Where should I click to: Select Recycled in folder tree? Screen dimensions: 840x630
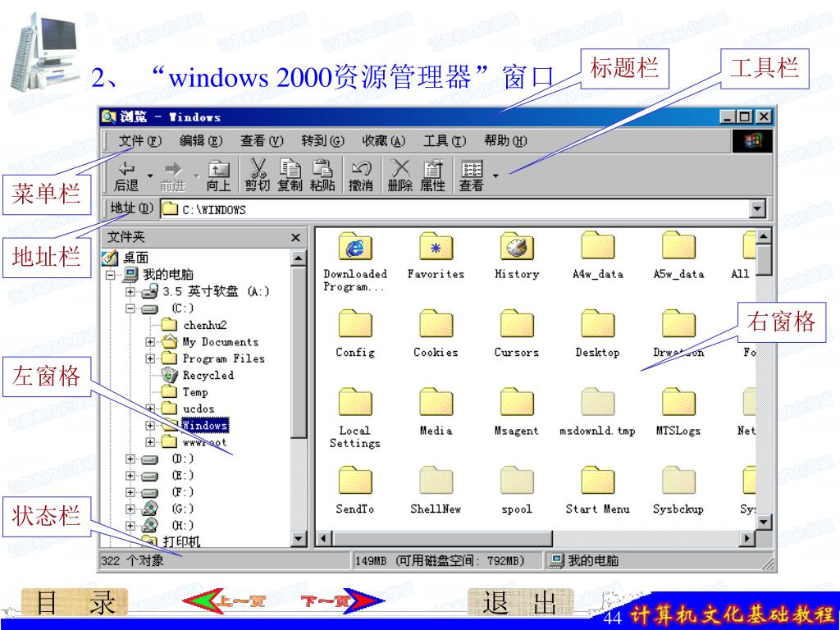[208, 375]
